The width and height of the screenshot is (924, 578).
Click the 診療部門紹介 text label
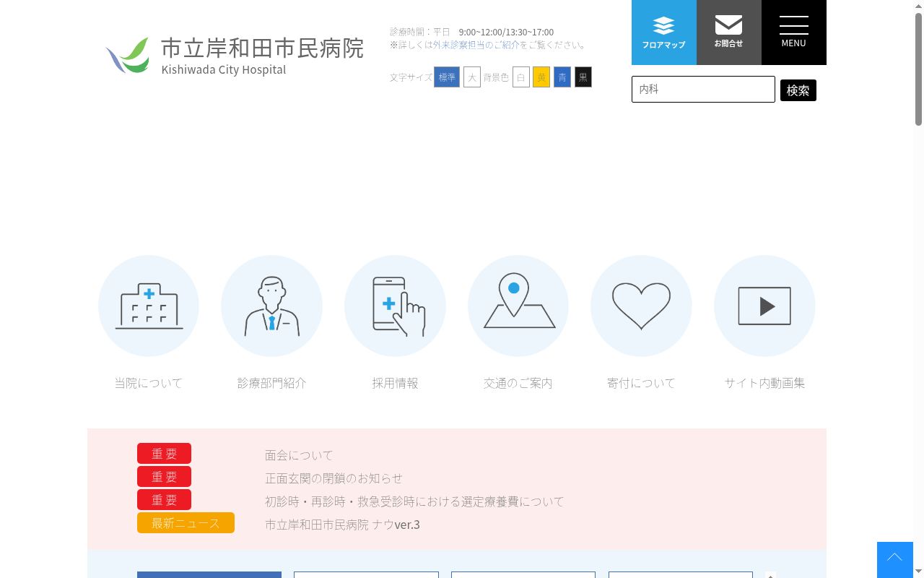click(x=271, y=384)
